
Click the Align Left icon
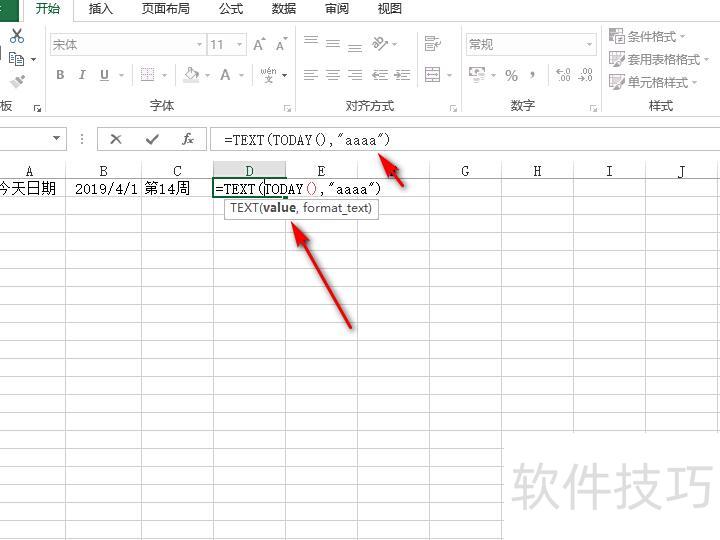(311, 75)
